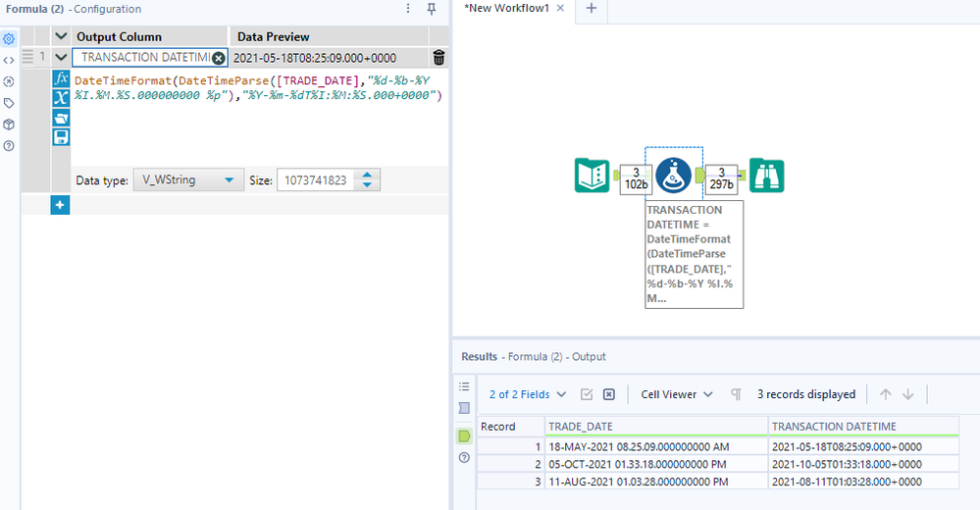The height and width of the screenshot is (510, 980).
Task: Select the Text Input tool on canvas
Action: [592, 176]
